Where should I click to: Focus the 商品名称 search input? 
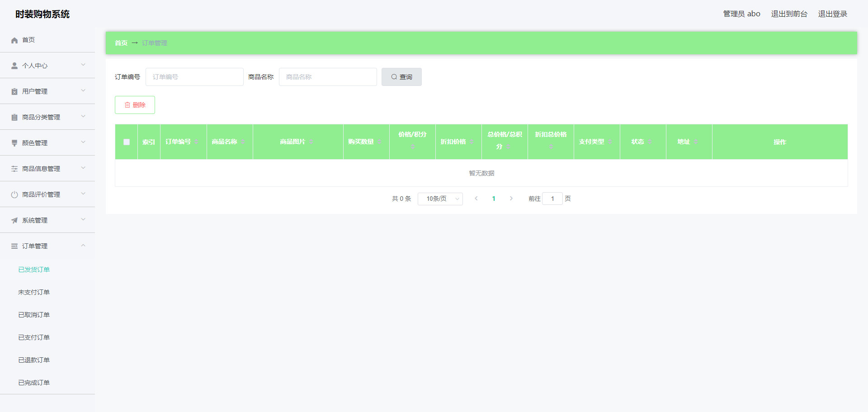pyautogui.click(x=328, y=77)
